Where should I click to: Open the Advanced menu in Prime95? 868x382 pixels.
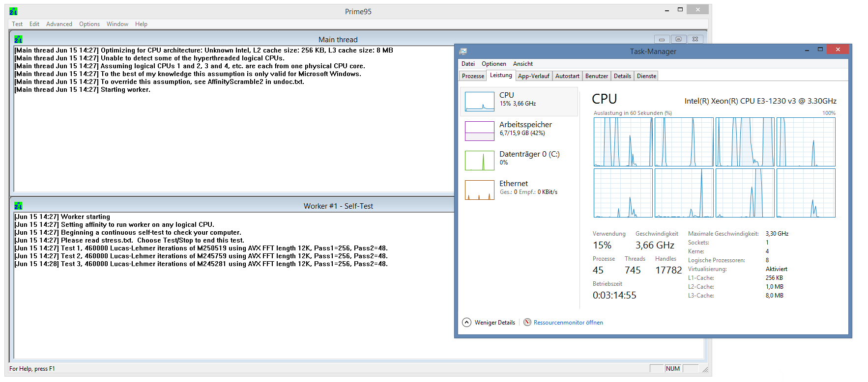pyautogui.click(x=59, y=24)
